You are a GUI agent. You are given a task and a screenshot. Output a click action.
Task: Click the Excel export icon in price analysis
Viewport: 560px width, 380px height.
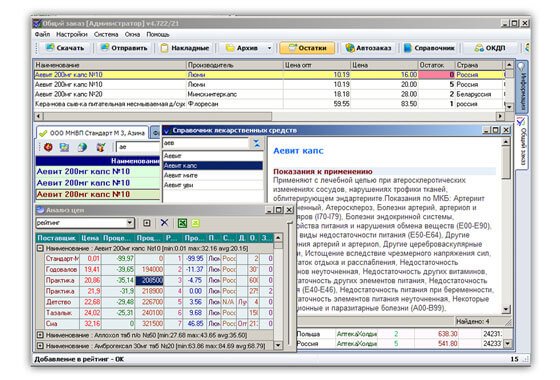tap(182, 223)
